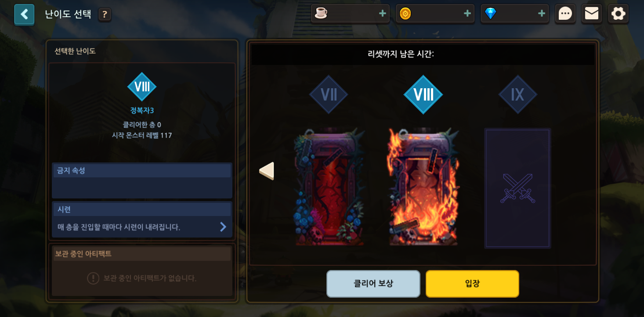Image resolution: width=644 pixels, height=317 pixels.
Task: Add more coffee cup stamina
Action: tap(383, 14)
